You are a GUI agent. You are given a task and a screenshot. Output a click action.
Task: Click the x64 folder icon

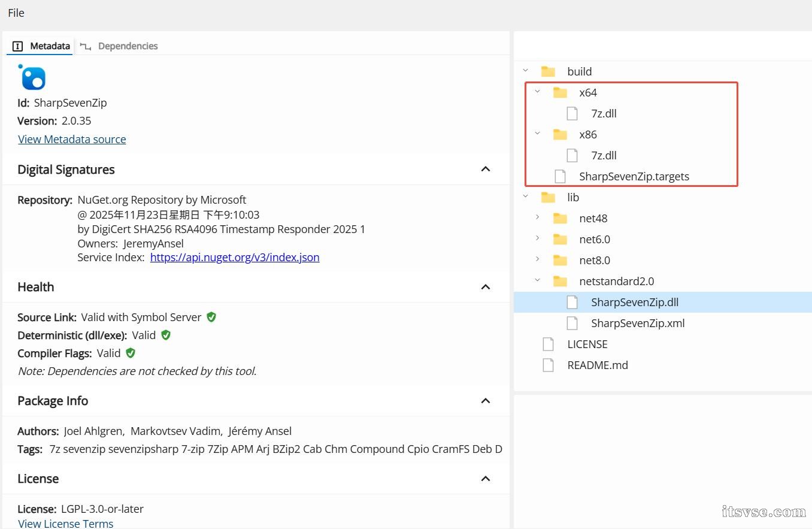coord(560,92)
